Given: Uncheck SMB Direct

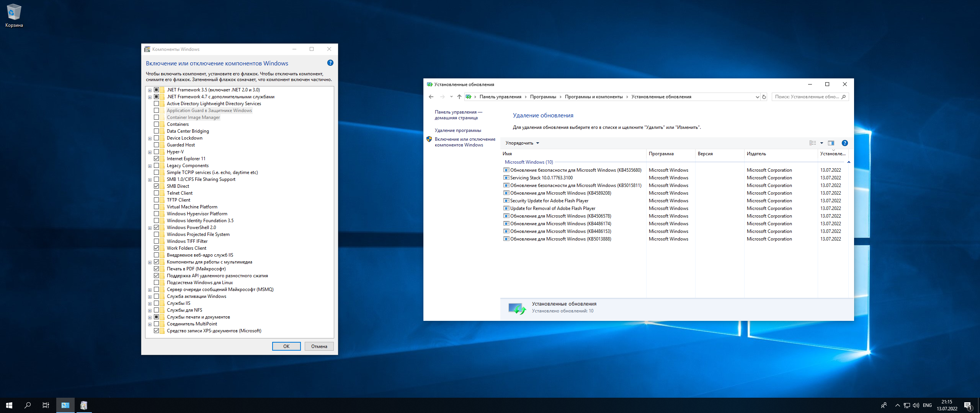Looking at the screenshot, I should pyautogui.click(x=156, y=186).
